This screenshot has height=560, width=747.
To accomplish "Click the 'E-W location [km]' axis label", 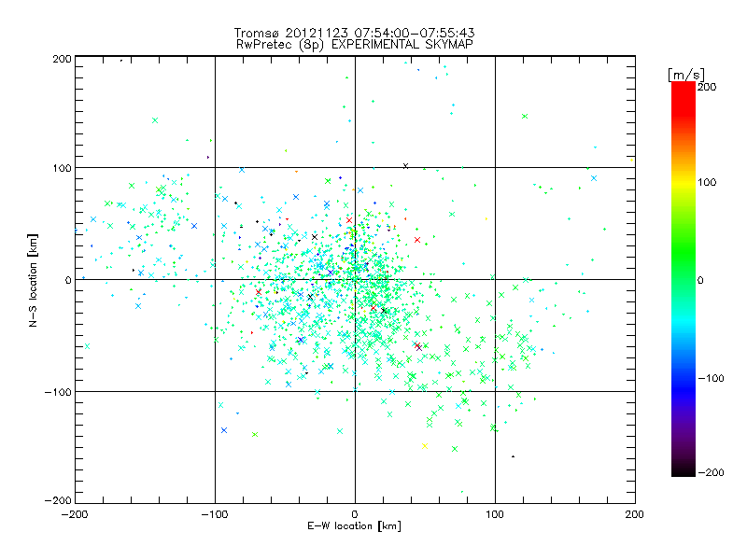I will click(354, 525).
